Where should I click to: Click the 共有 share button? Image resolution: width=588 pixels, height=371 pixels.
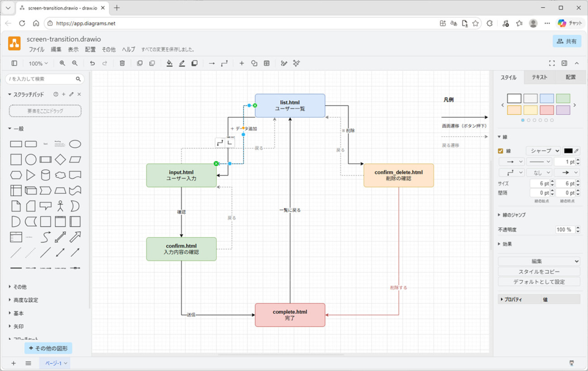click(567, 41)
